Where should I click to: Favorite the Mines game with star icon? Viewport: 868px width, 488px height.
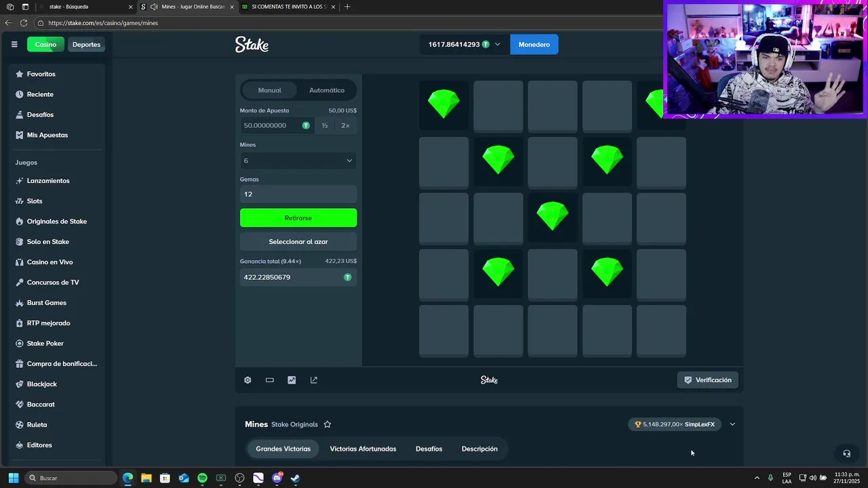point(328,424)
